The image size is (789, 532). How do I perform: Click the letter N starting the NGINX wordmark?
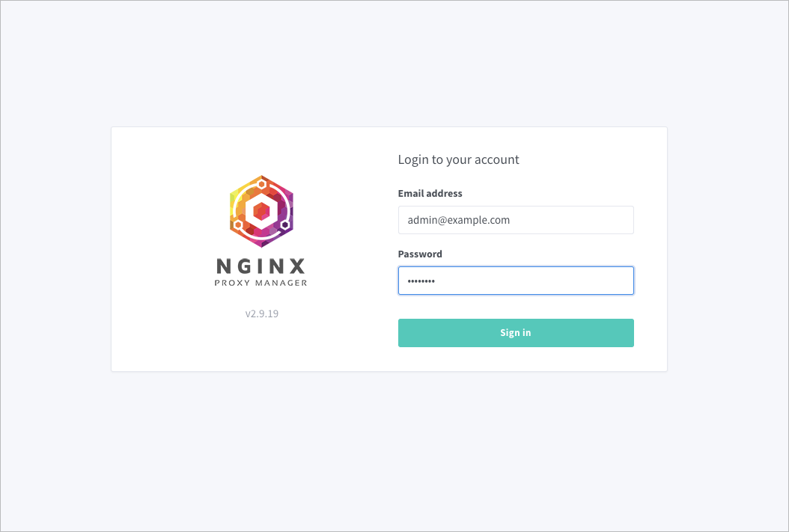224,266
